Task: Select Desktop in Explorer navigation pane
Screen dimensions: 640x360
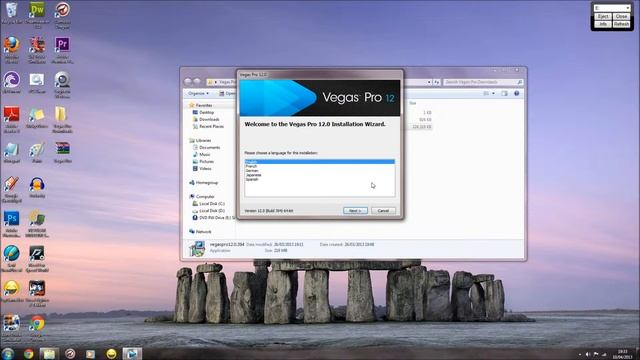Action: pos(206,112)
